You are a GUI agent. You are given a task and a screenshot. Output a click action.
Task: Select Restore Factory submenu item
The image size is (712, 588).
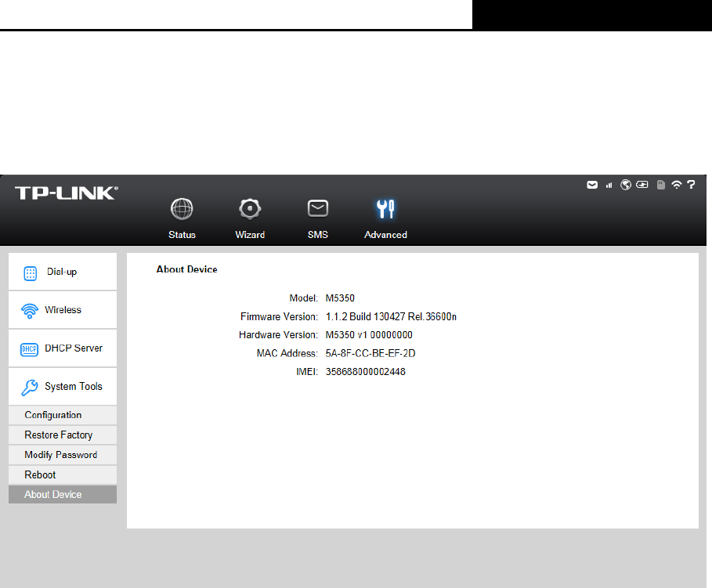[63, 435]
